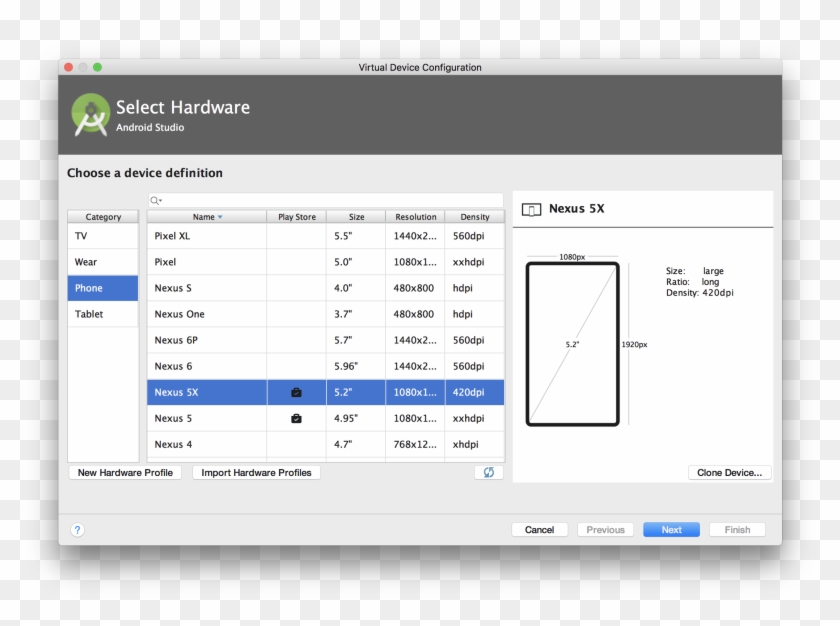Select the Nexus One device row

point(326,314)
